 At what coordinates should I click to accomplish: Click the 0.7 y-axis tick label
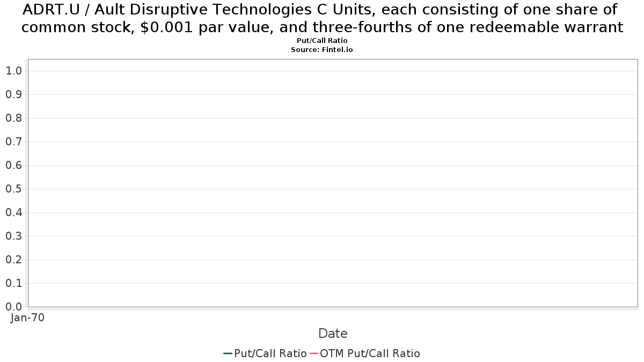[x=13, y=142]
